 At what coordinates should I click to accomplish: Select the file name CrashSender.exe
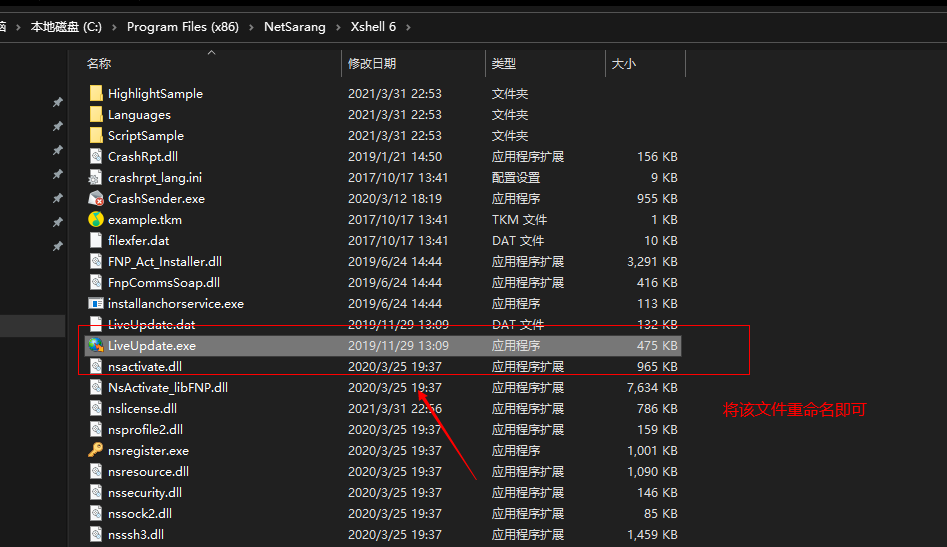(156, 199)
